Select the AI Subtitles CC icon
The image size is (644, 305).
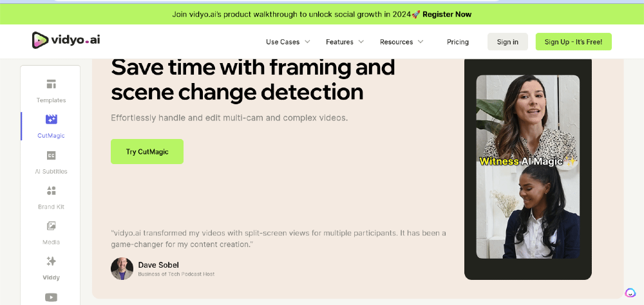(x=52, y=155)
